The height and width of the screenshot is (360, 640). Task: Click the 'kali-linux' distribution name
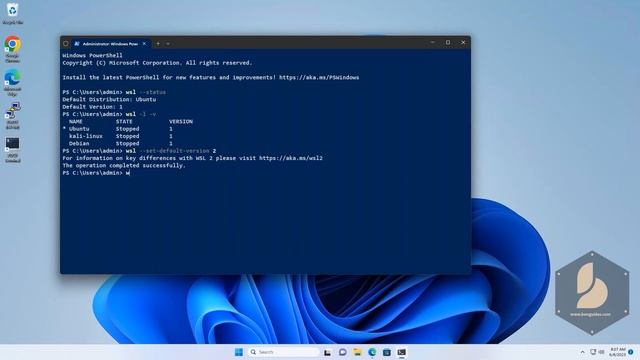click(86, 136)
